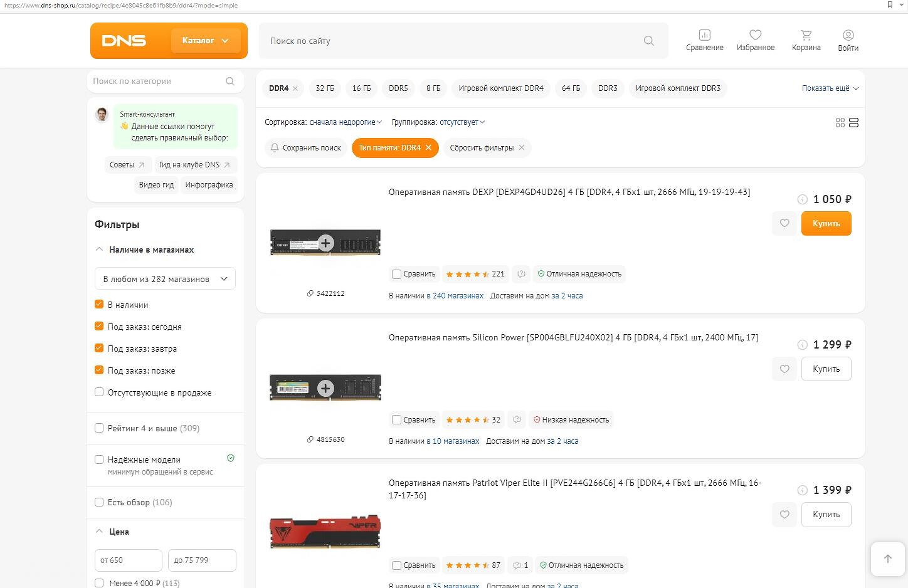
Task: Select the '32 ГБ' category chip
Action: tap(325, 88)
